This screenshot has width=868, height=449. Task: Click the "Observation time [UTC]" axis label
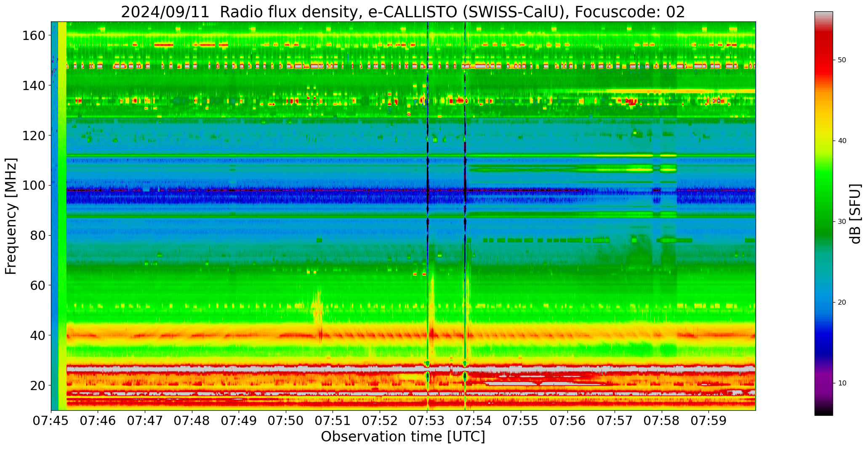tap(403, 437)
